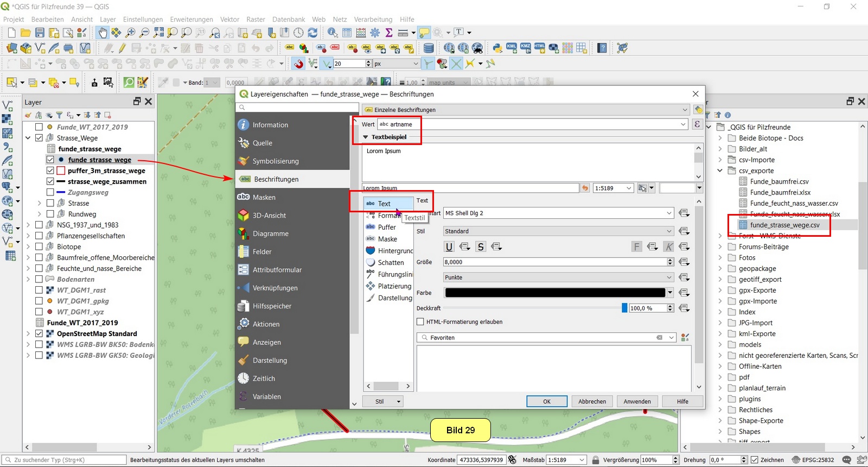Select the Puffer label setting
This screenshot has width=868, height=467.
(x=386, y=227)
